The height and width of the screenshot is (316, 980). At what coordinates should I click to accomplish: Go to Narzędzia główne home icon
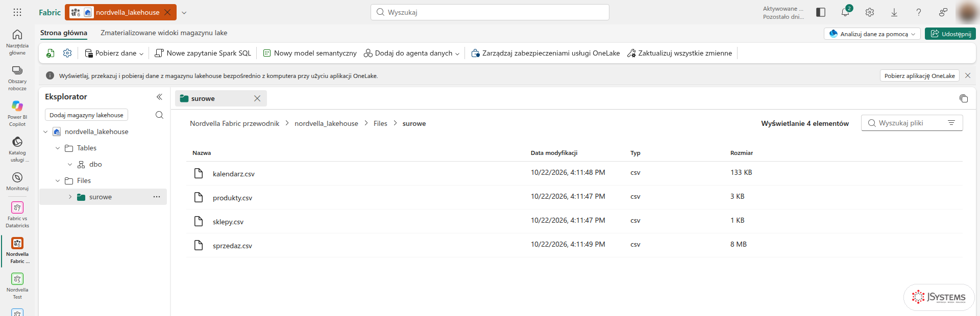pyautogui.click(x=17, y=35)
